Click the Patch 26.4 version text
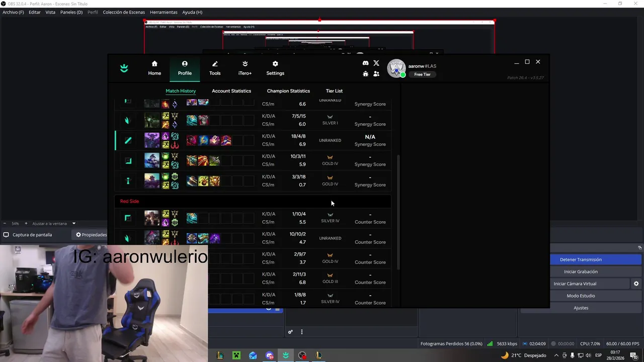 click(525, 78)
